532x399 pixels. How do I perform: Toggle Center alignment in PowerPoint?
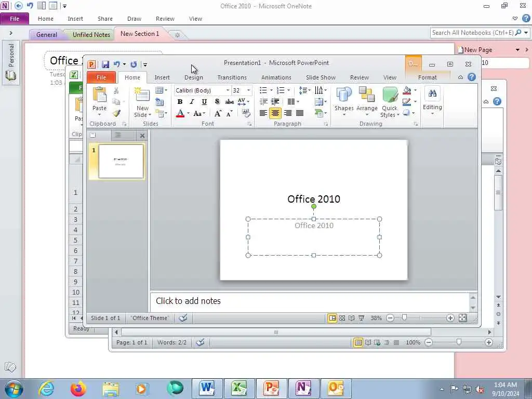(275, 113)
